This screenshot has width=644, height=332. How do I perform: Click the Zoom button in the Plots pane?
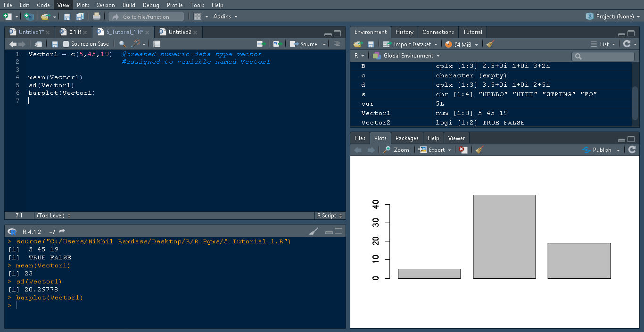tap(396, 149)
